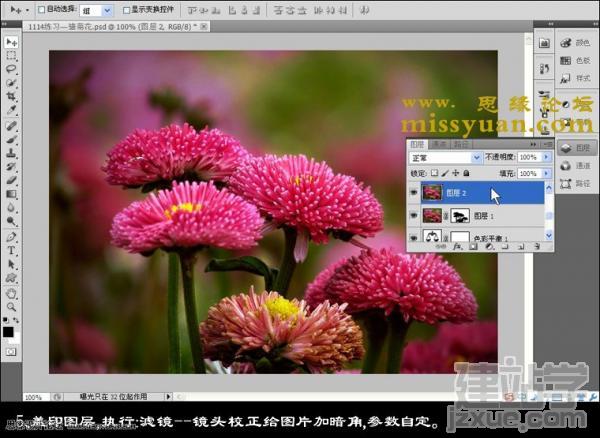
Task: Select the History Brush tool
Action: tap(11, 167)
